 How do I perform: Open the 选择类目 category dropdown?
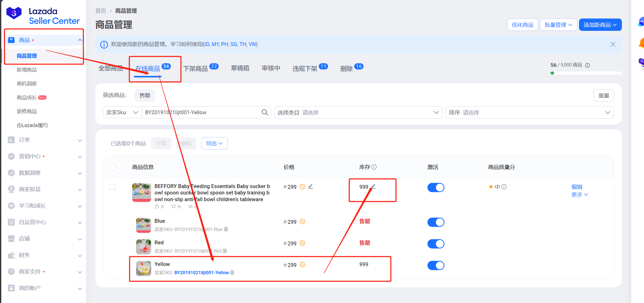point(358,112)
